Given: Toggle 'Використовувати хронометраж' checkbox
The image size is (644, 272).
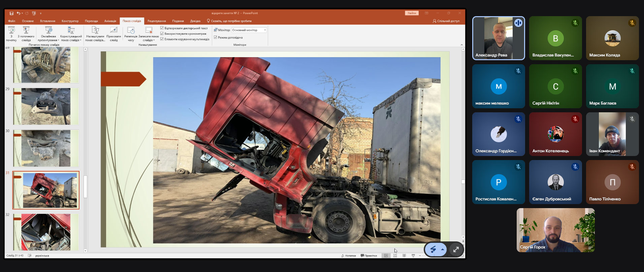Looking at the screenshot, I should coord(162,34).
